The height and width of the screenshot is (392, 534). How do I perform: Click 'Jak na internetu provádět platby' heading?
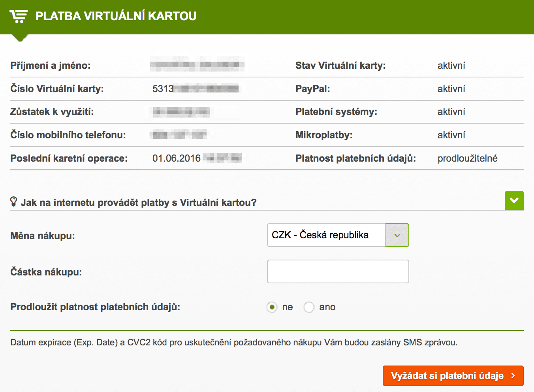(139, 203)
